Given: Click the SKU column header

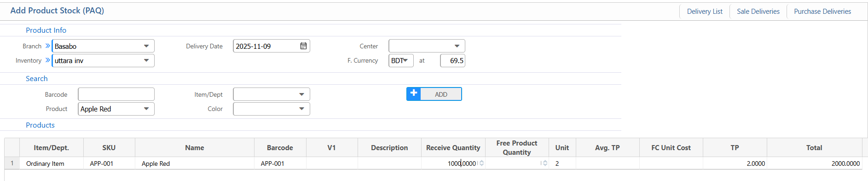Looking at the screenshot, I should (109, 148).
